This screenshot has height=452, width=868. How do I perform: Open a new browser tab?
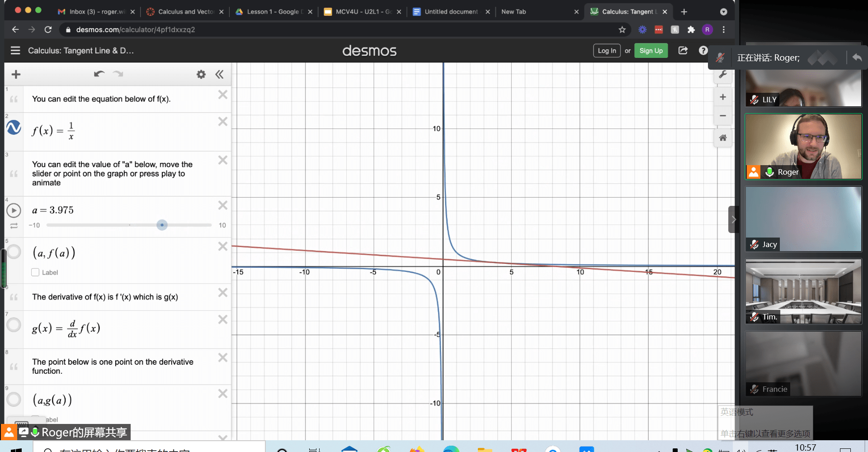[x=684, y=12]
